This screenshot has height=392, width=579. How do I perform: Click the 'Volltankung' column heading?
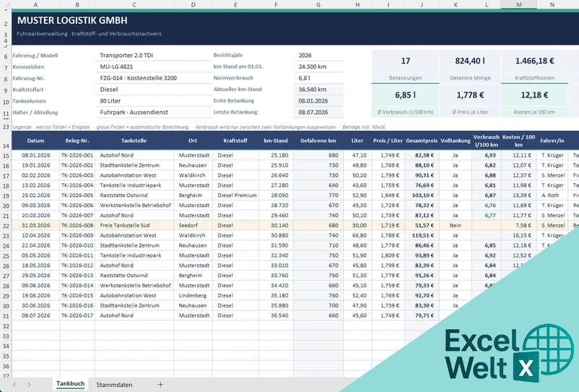click(x=456, y=141)
